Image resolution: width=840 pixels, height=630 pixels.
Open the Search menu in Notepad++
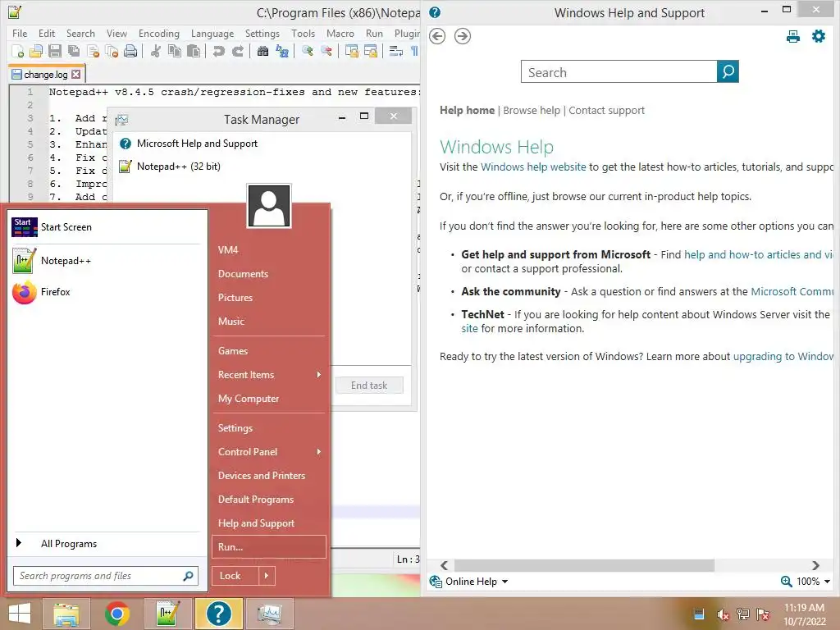pos(80,33)
